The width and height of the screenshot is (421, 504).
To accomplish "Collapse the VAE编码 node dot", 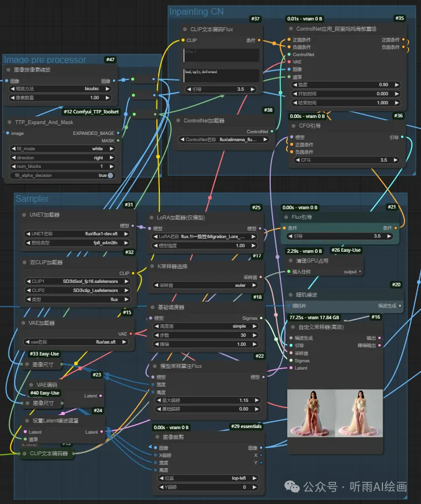I will click(31, 385).
